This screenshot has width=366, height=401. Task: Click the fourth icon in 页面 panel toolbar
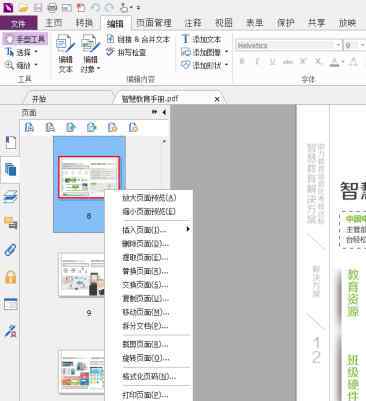pos(91,127)
